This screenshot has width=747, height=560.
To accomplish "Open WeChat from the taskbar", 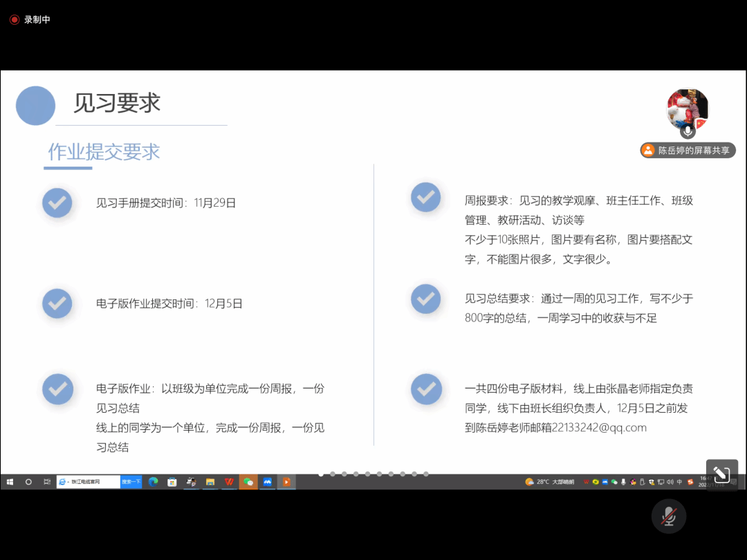I will pyautogui.click(x=248, y=482).
